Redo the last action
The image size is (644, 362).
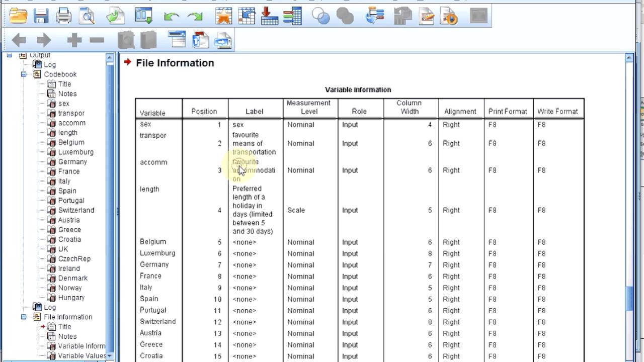[195, 17]
